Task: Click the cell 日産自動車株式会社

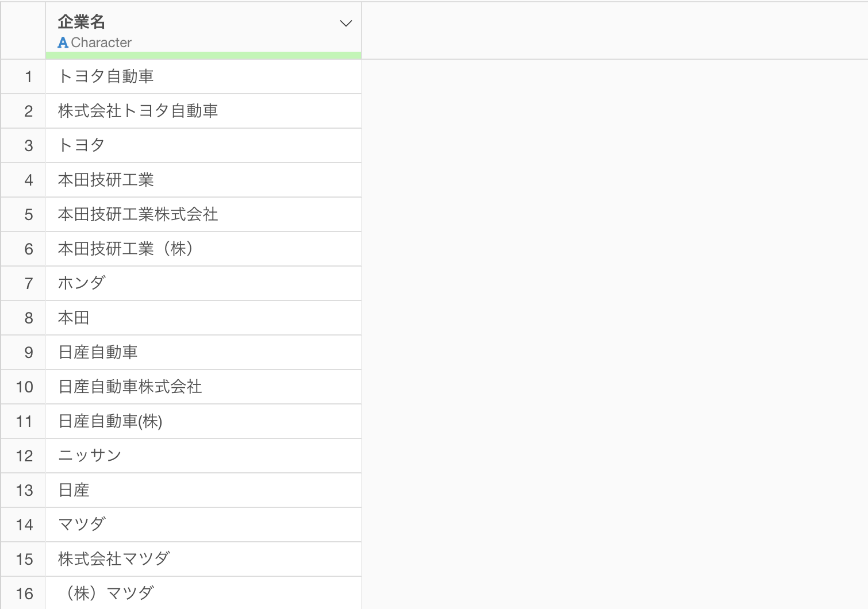Action: coord(130,387)
